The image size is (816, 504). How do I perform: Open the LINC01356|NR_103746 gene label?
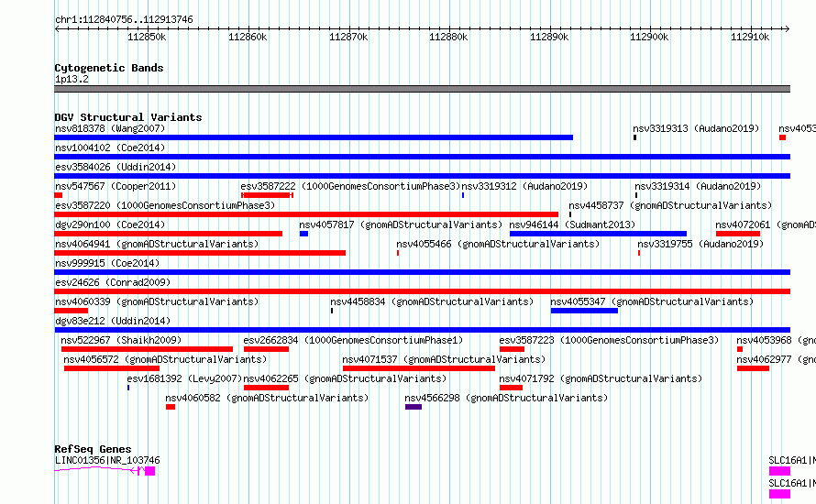(107, 460)
